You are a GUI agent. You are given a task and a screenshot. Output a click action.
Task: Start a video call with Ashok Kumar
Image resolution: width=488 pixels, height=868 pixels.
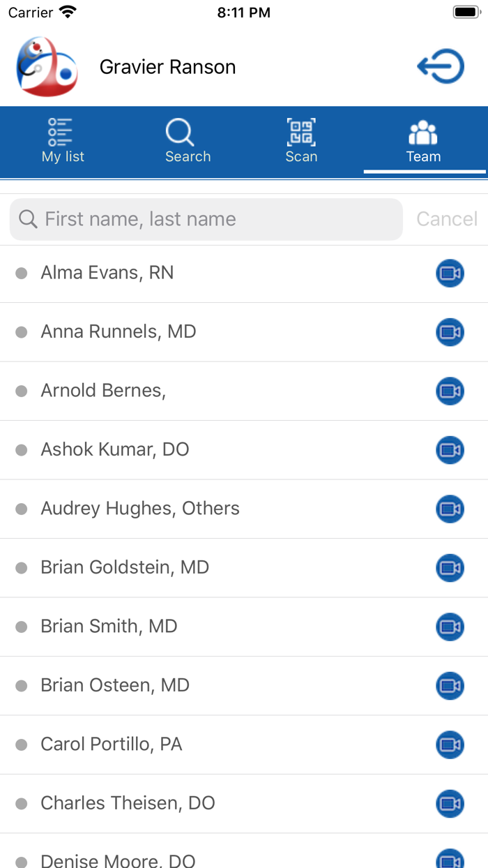coord(450,450)
